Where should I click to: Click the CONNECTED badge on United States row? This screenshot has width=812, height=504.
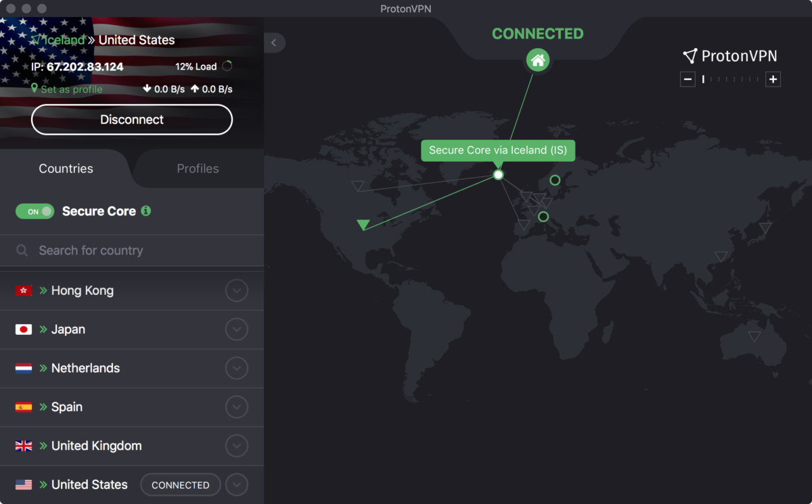click(x=180, y=485)
